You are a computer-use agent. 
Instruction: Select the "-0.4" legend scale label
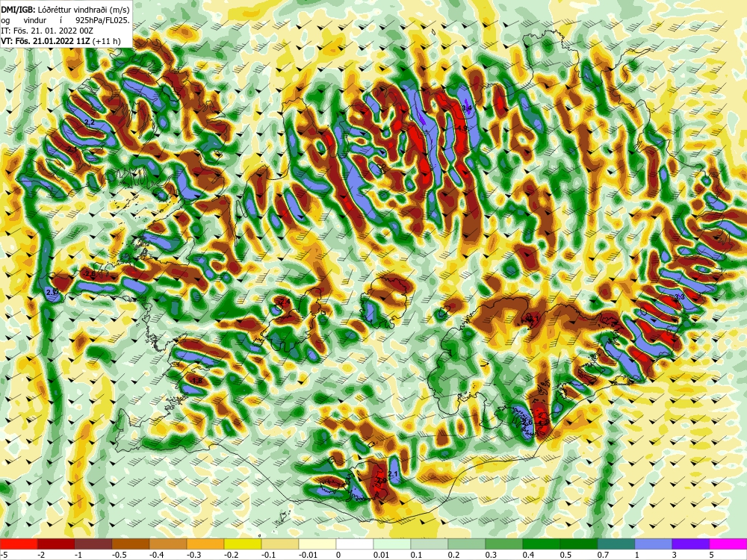(x=156, y=555)
